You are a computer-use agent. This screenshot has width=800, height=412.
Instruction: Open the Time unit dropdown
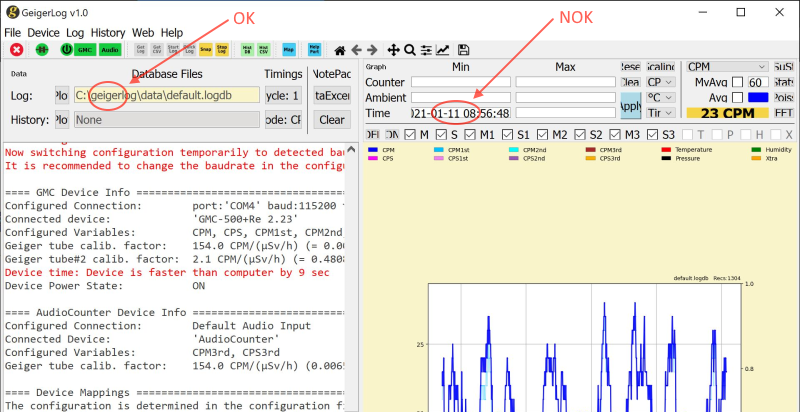660,113
